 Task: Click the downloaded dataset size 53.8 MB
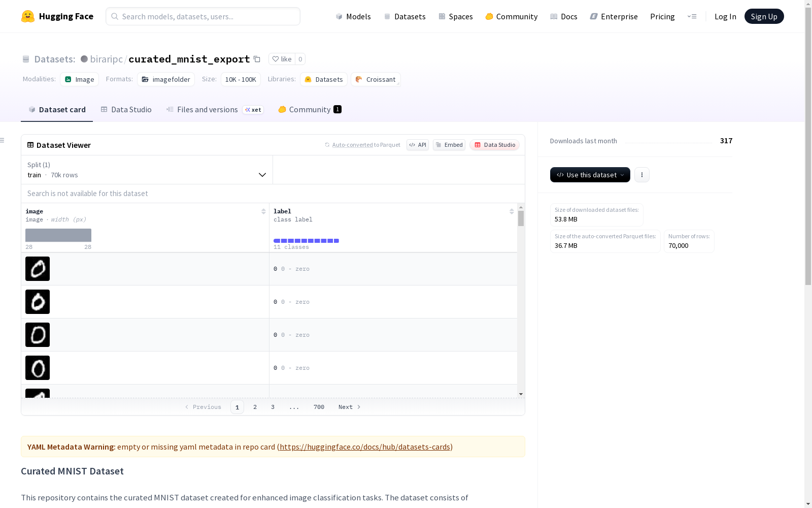tap(566, 219)
